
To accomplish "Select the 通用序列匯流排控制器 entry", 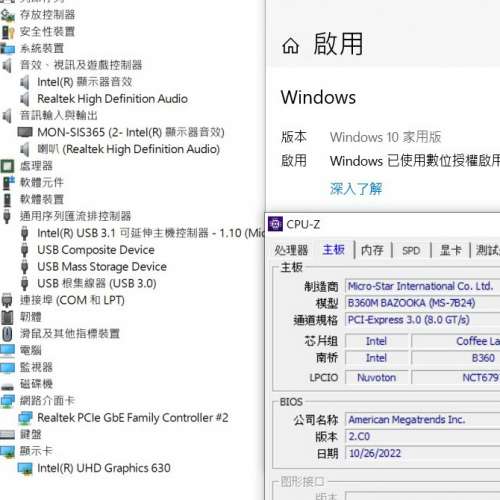I will 75,216.
